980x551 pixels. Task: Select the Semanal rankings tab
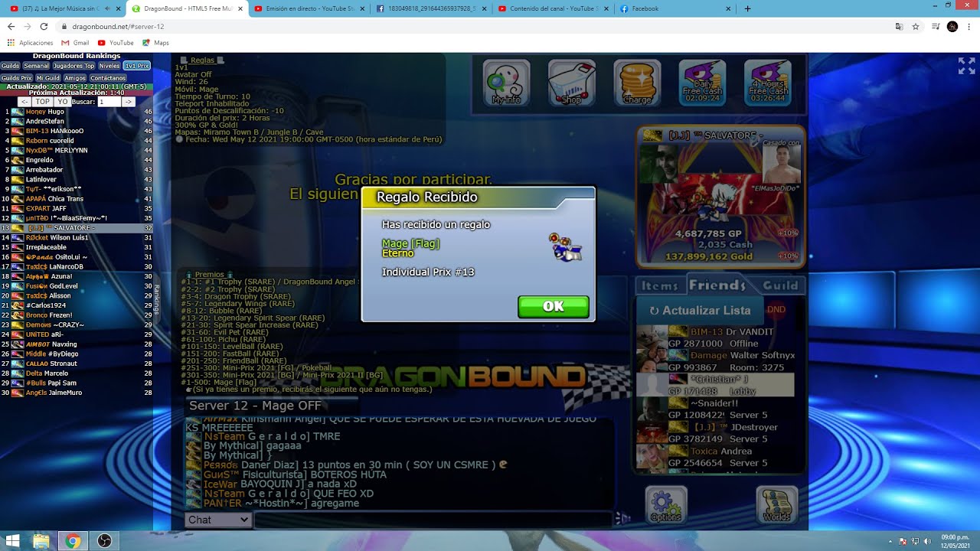point(36,66)
